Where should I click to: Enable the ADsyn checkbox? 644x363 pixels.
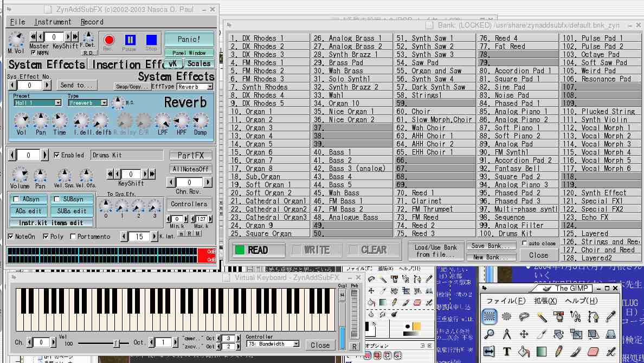[x=16, y=199]
